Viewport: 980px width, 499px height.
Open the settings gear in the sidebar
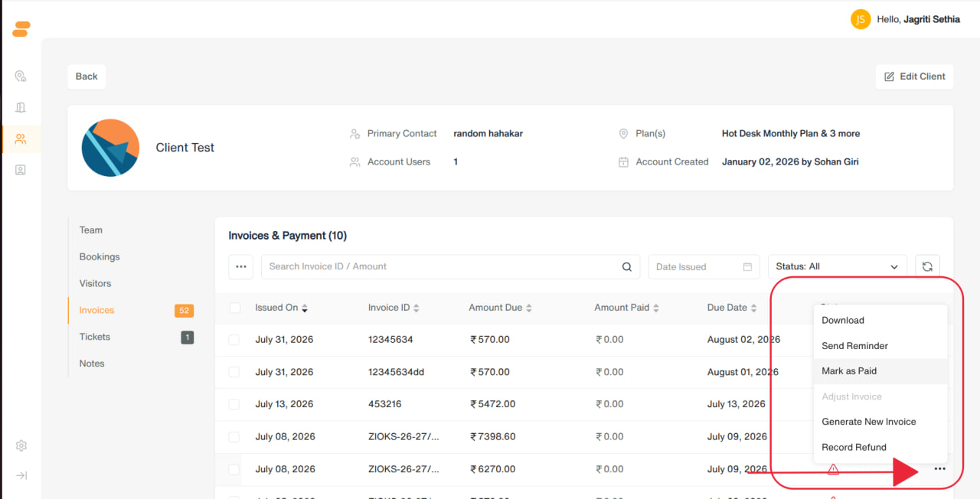tap(21, 445)
